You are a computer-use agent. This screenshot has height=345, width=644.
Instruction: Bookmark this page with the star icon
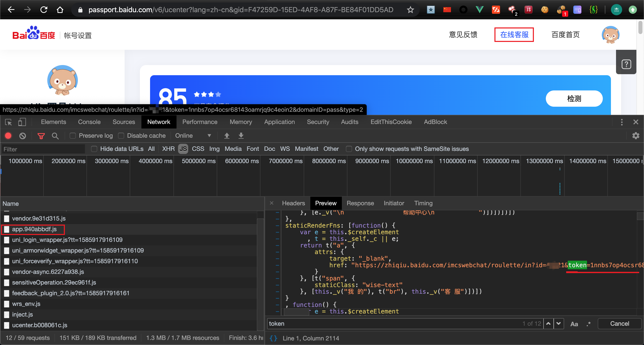pyautogui.click(x=410, y=10)
